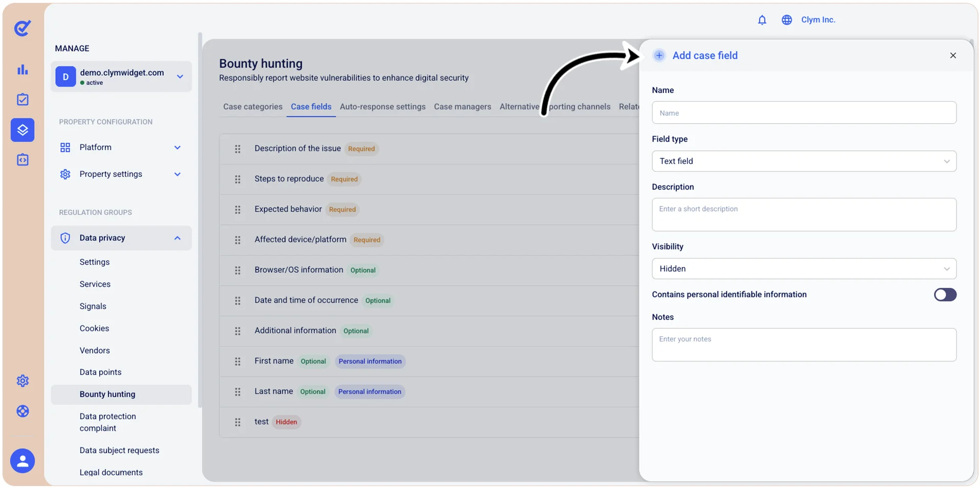Switch to the Case categories tab
Viewport: 980px width, 488px height.
[253, 107]
